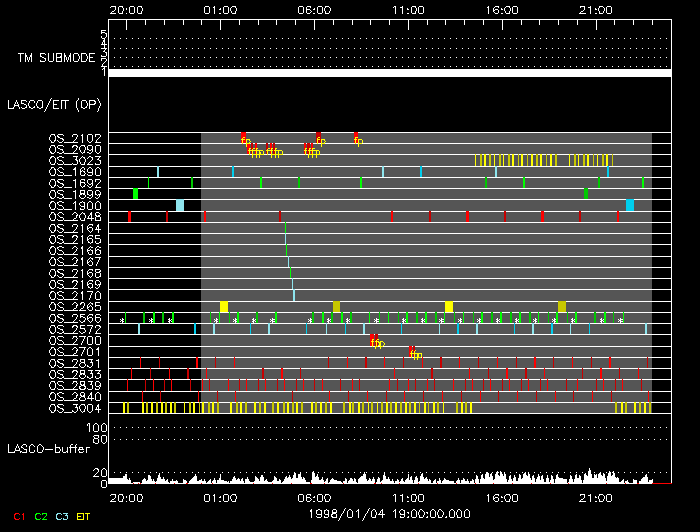700x532 pixels.
Task: Click the buffer axis value 100
Action: (97, 428)
